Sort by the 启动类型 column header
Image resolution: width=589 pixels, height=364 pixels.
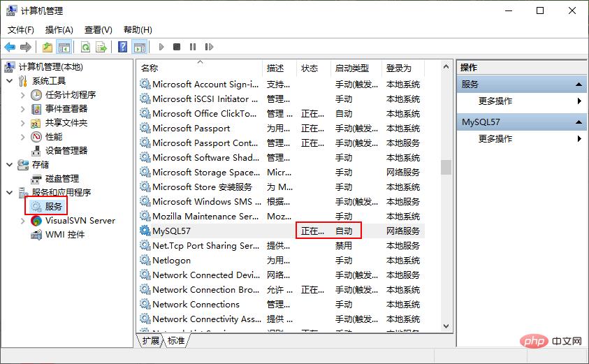tap(356, 68)
